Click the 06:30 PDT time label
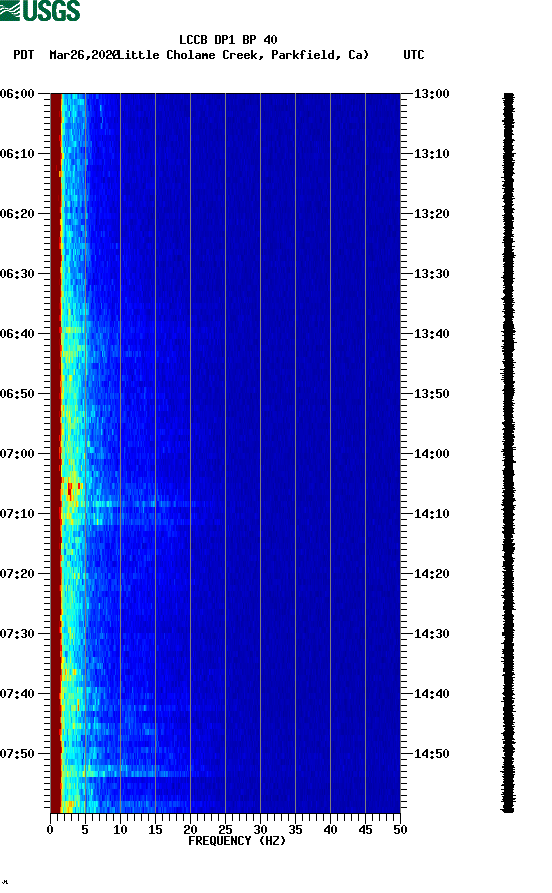 (x=17, y=273)
